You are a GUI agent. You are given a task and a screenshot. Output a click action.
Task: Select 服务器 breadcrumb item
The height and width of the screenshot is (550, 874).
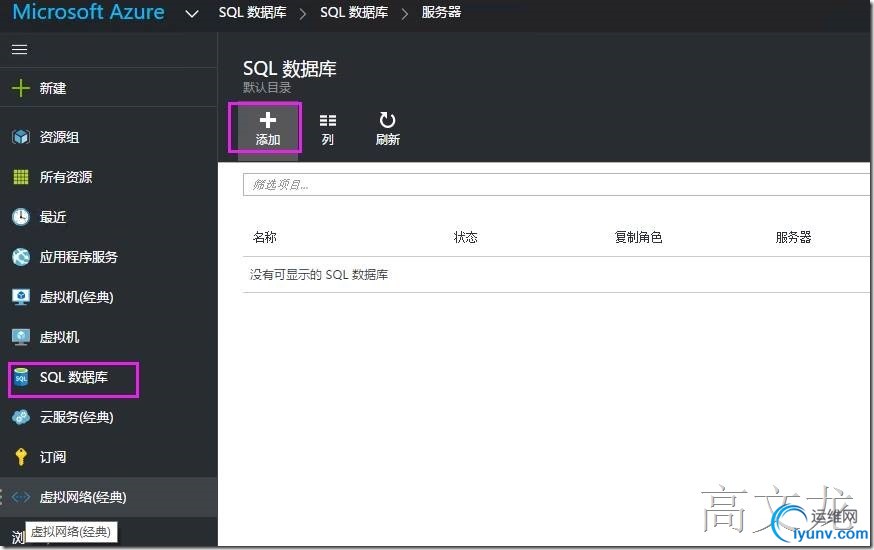tap(441, 12)
